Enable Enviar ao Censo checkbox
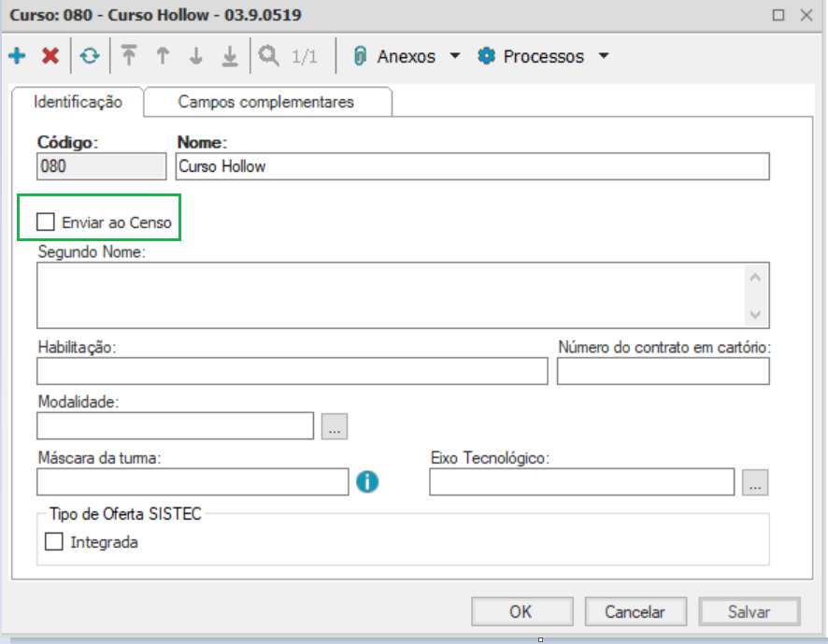This screenshot has width=828, height=644. [x=46, y=222]
